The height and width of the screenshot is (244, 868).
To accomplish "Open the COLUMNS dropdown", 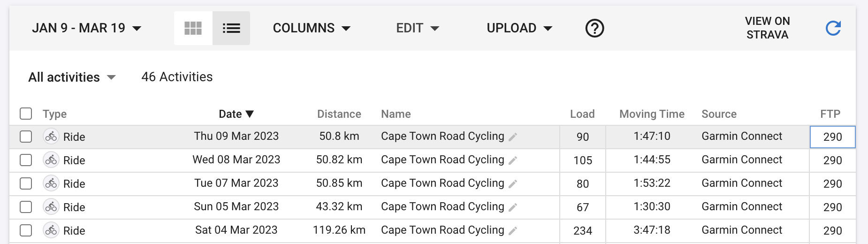I will pyautogui.click(x=312, y=28).
